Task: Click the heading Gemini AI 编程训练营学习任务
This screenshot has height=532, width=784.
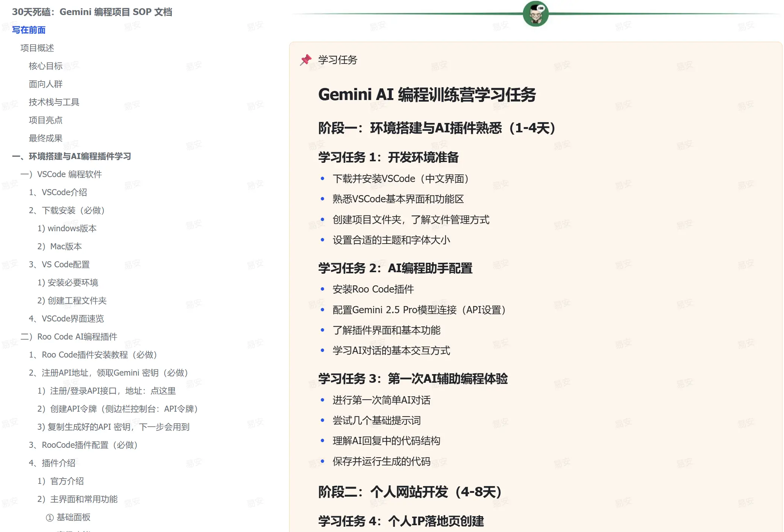Action: [x=427, y=94]
